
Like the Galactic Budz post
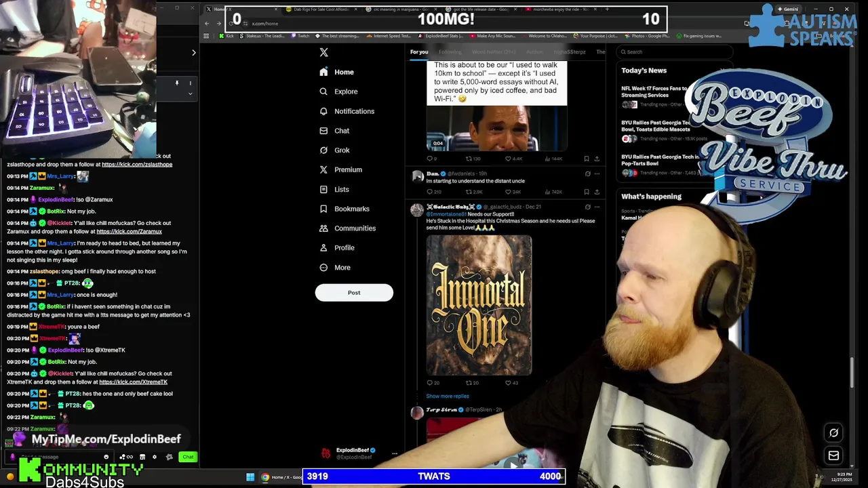tap(512, 383)
